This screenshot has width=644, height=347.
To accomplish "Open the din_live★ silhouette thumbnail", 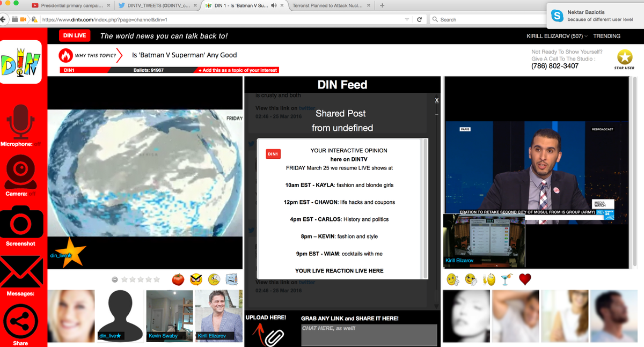I will pos(121,316).
